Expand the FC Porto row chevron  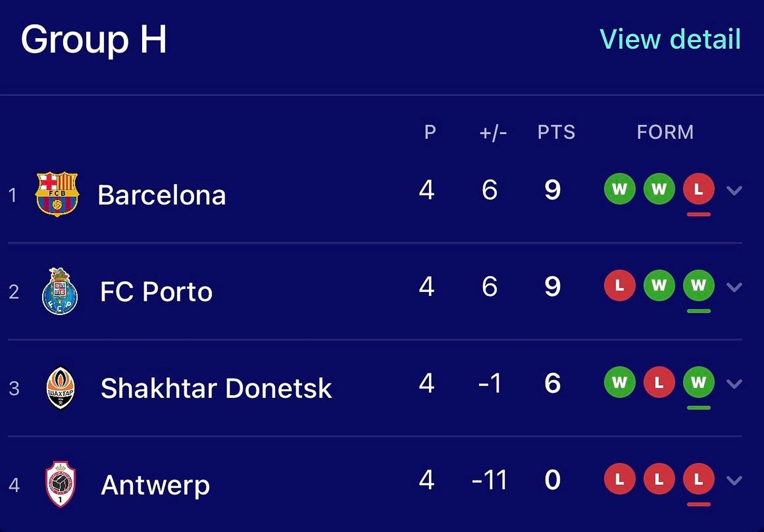click(x=734, y=287)
